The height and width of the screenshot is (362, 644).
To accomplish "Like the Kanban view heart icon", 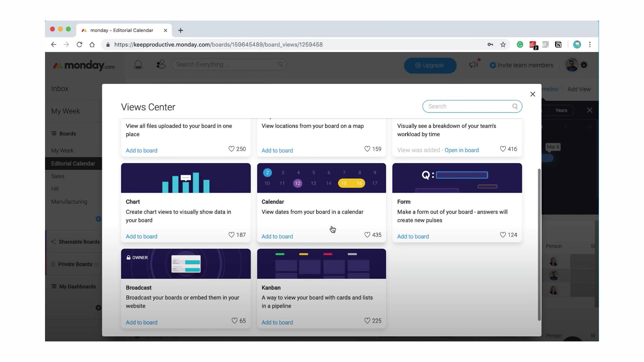I will 367,320.
